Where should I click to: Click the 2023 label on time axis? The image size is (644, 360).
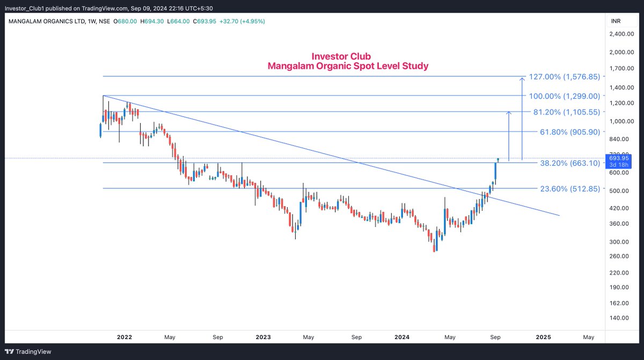pyautogui.click(x=264, y=337)
